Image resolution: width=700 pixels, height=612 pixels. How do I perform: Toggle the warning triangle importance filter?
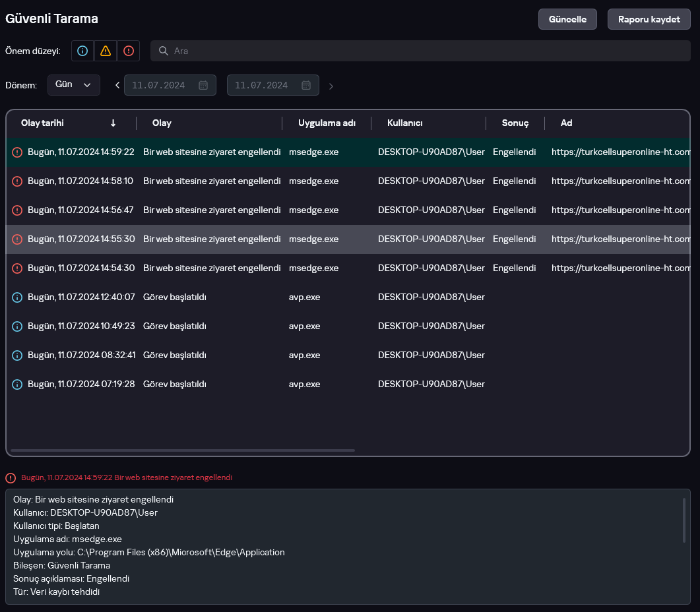(106, 51)
